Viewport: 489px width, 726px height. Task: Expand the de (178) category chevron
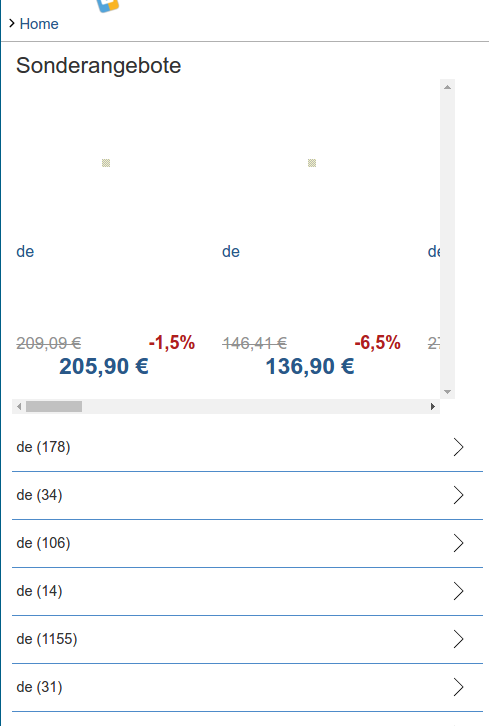[x=458, y=447]
